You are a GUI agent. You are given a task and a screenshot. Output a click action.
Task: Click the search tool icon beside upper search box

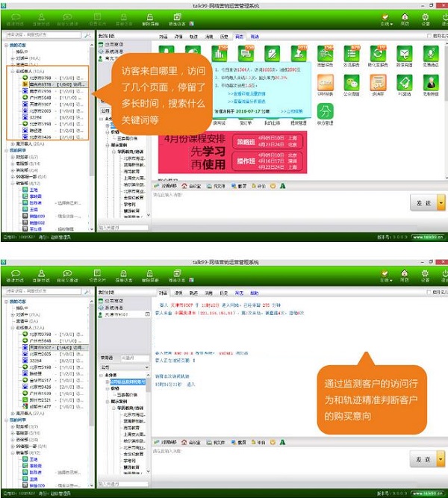point(87,35)
